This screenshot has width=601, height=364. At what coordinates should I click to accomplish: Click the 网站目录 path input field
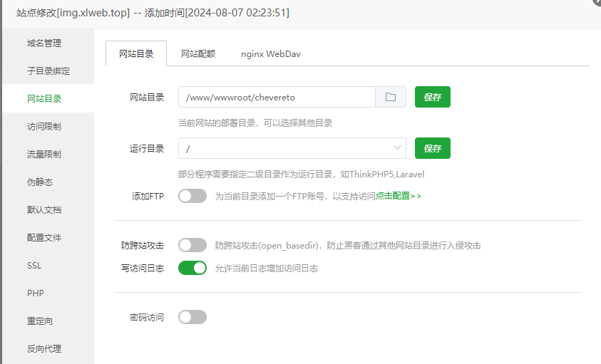pyautogui.click(x=277, y=98)
